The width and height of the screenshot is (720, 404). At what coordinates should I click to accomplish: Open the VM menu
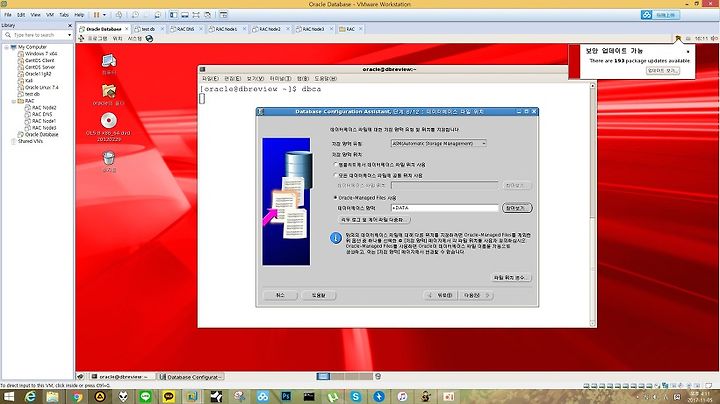[x=50, y=15]
